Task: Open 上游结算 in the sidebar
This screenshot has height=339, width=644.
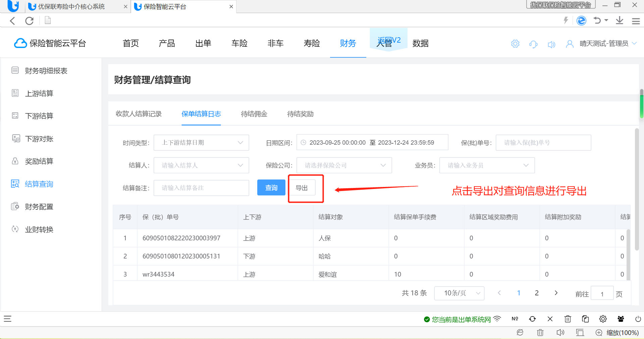Action: click(39, 93)
